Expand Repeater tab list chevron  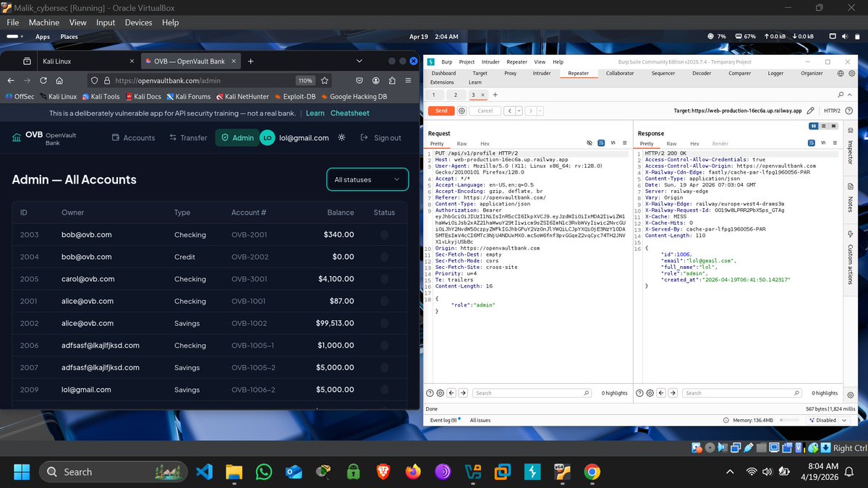(849, 95)
